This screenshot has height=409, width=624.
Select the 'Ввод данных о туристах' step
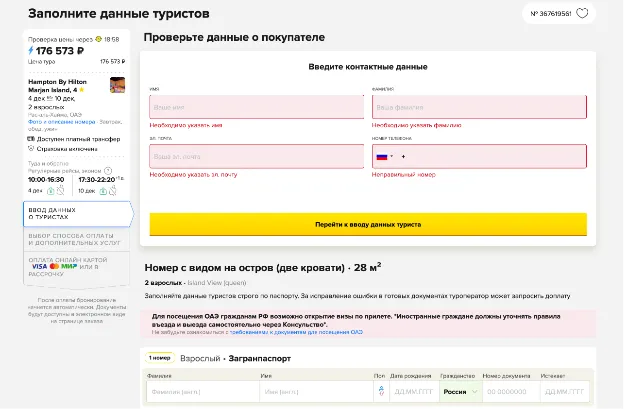tap(76, 214)
